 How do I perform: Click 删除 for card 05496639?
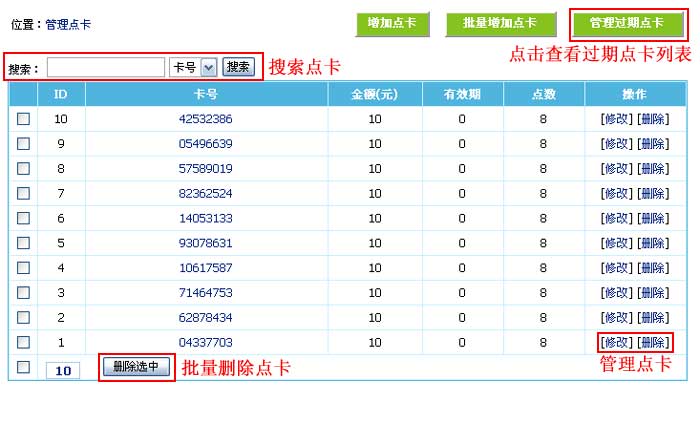[x=652, y=143]
